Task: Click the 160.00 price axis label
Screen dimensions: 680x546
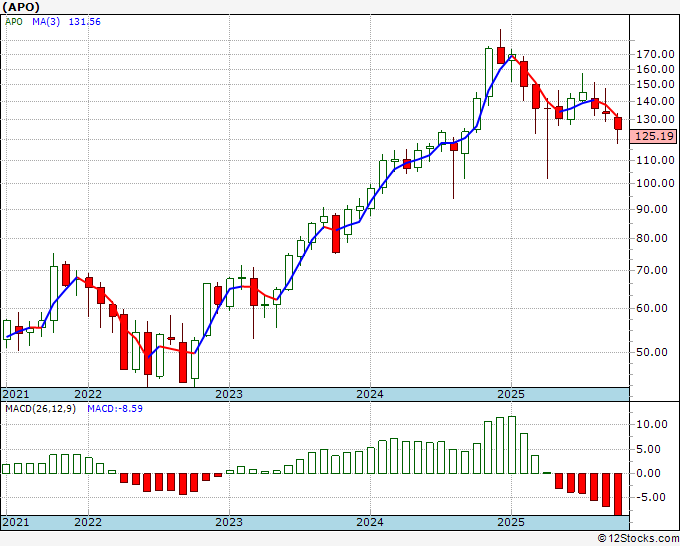Action: click(x=655, y=69)
